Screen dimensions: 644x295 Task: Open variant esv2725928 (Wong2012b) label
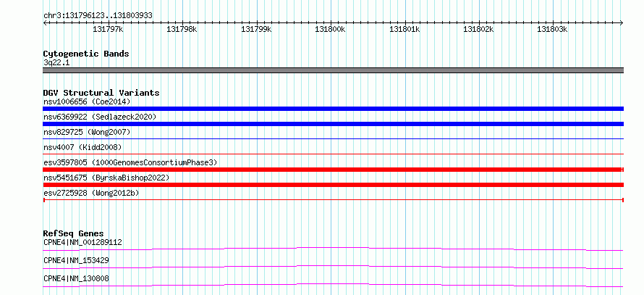[x=91, y=193]
